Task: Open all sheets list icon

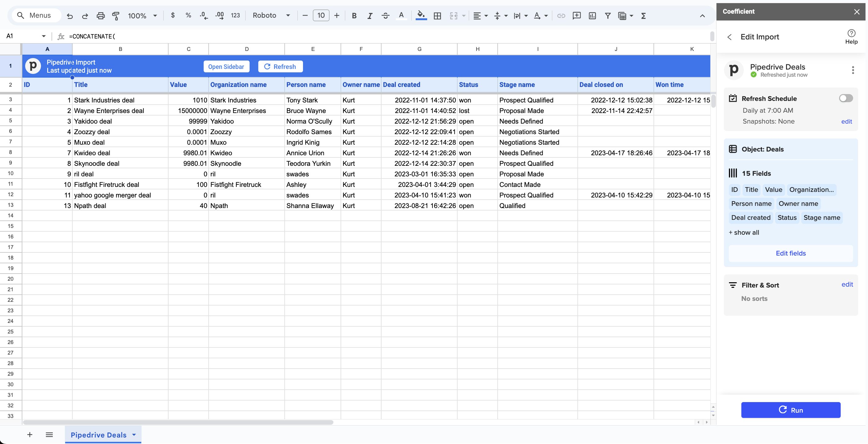Action: click(49, 435)
